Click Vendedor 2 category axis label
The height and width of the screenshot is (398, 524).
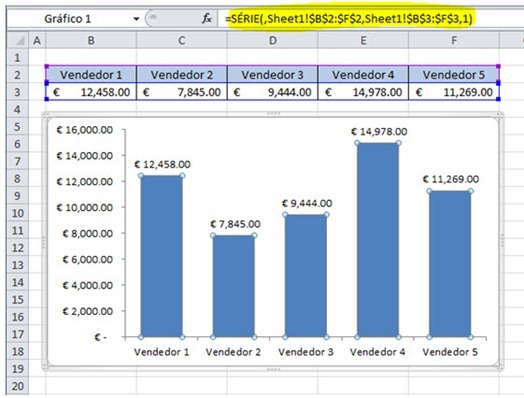[x=233, y=352]
